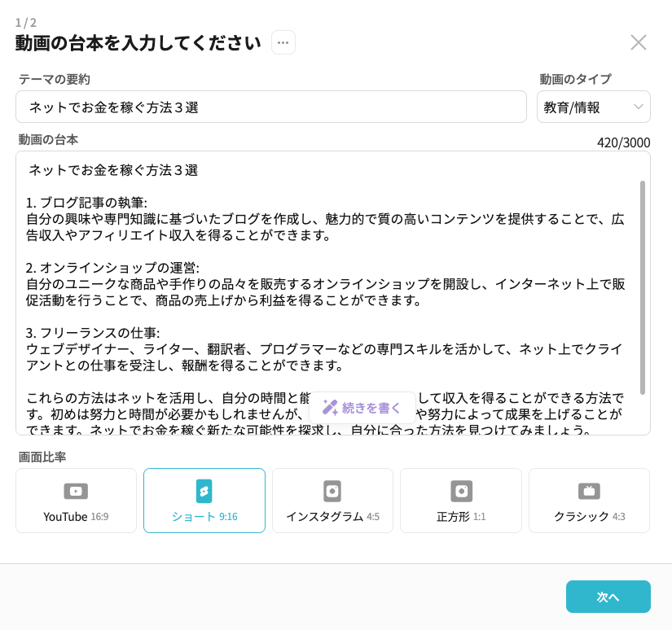Click the YouTube play icon
Screen dimensions: 672x630
(x=76, y=491)
